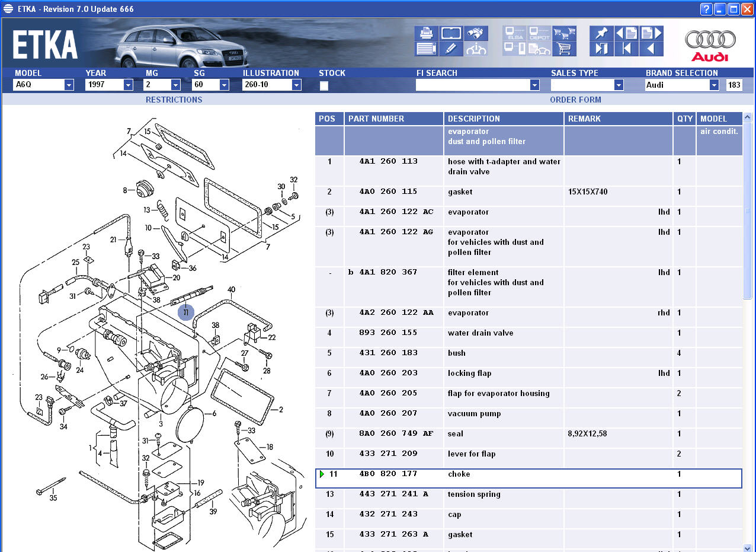The image size is (756, 552).
Task: Select the lever for flap row
Action: [528, 458]
